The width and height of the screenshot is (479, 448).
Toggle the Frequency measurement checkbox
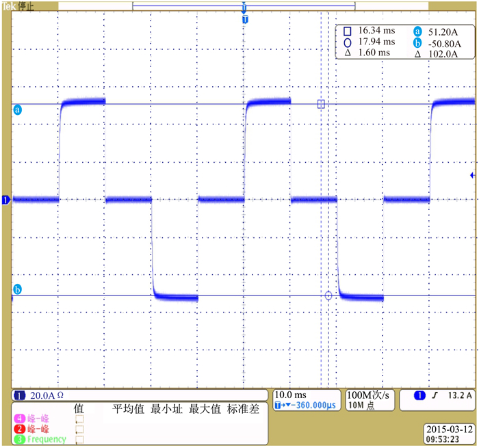(79, 439)
